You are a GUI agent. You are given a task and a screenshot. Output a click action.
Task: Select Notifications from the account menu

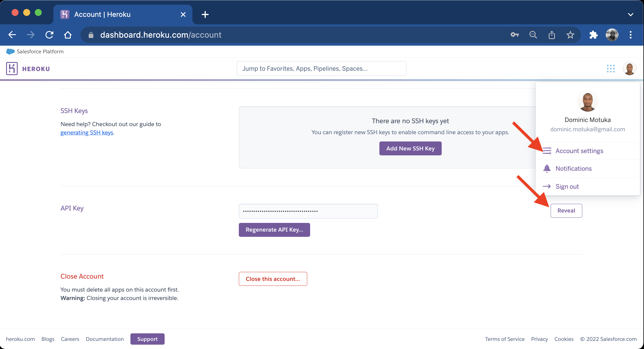(574, 168)
